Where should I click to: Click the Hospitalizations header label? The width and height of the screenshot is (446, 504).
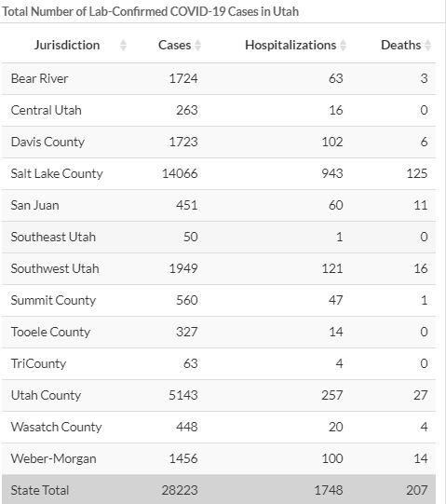[291, 45]
